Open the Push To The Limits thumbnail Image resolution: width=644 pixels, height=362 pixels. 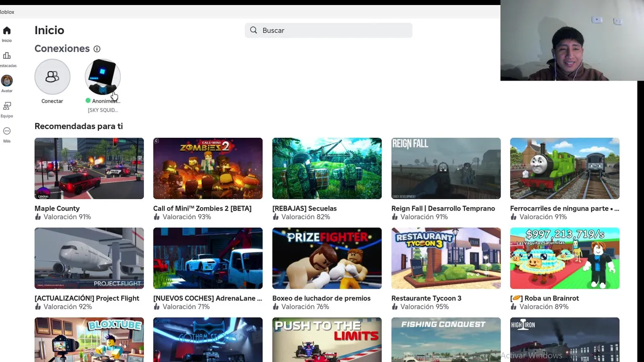click(x=327, y=340)
